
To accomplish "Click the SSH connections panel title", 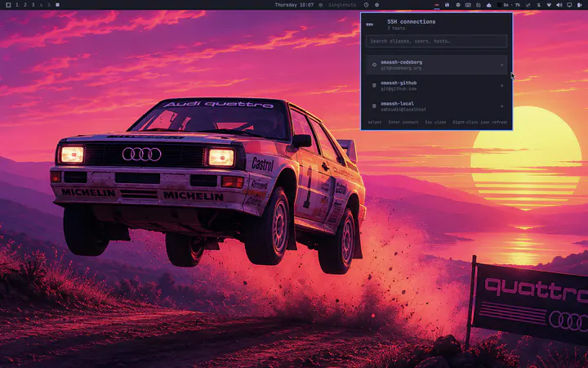I will (412, 22).
